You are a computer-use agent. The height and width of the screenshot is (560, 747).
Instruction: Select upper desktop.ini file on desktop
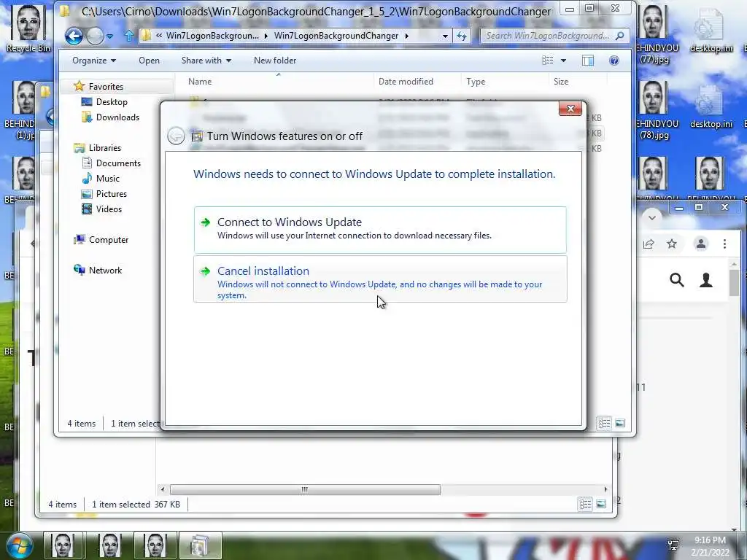(x=711, y=31)
